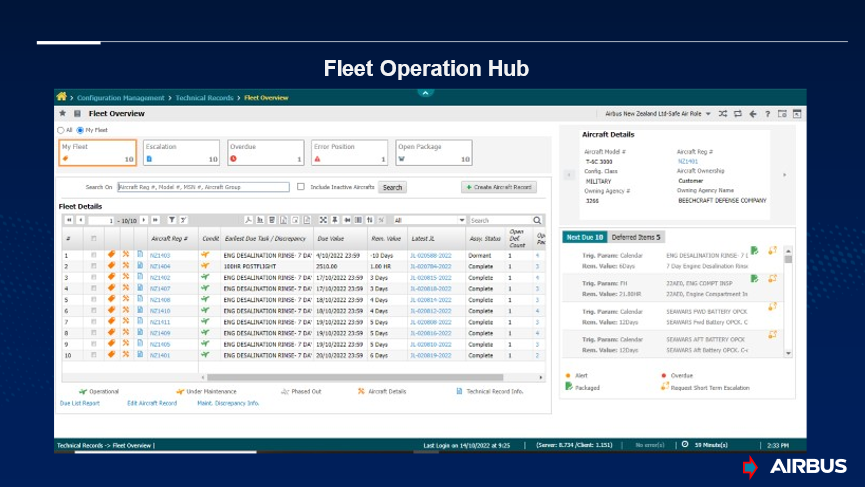Click green operational plane icon for NZ1407
The image size is (865, 487).
[x=205, y=288]
